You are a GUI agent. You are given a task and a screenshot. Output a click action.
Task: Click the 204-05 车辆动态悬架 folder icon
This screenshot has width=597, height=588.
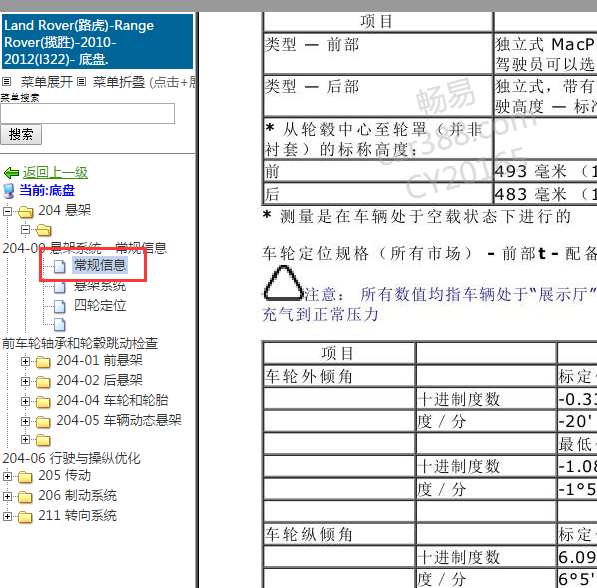[43, 422]
